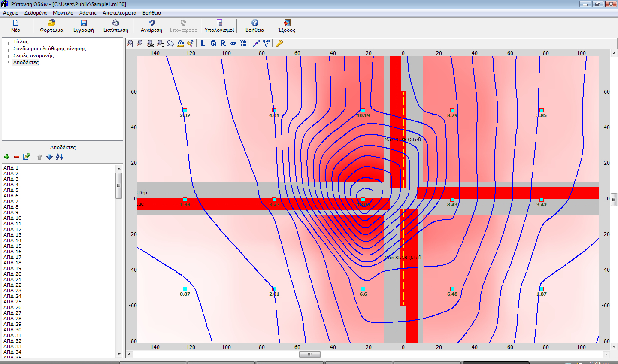Image resolution: width=618 pixels, height=364 pixels.
Task: Open map settings via wrench icon
Action: tap(279, 43)
